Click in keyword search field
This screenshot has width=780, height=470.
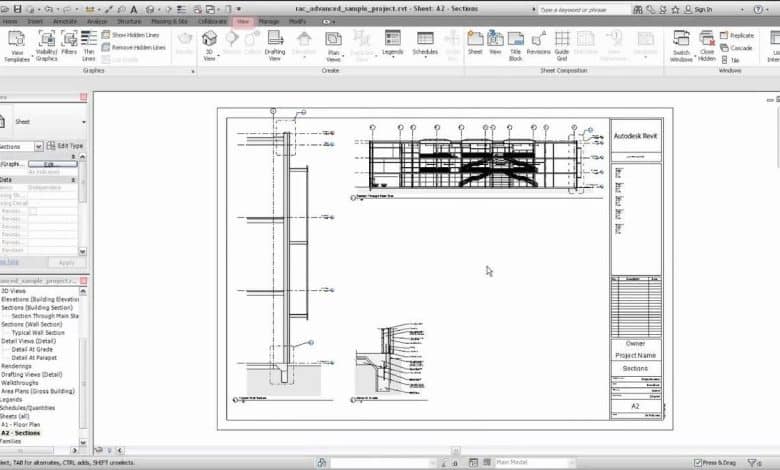(585, 9)
